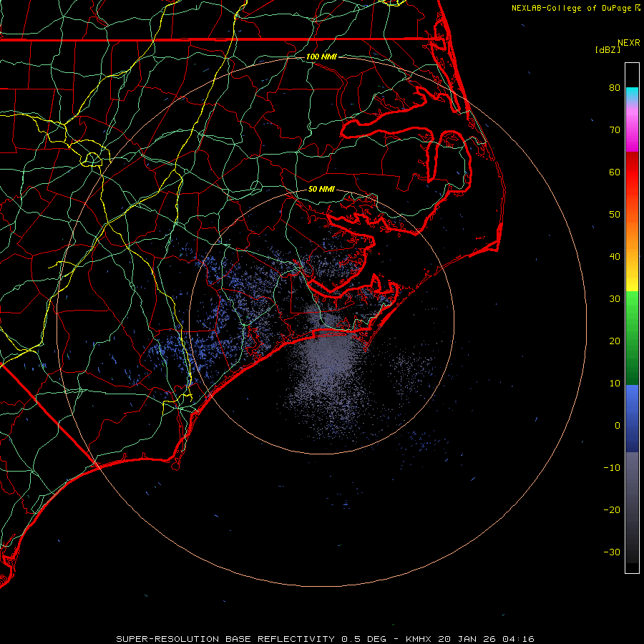Click the 20 value on the dBZ scale
This screenshot has height=644, width=644.
click(x=615, y=341)
